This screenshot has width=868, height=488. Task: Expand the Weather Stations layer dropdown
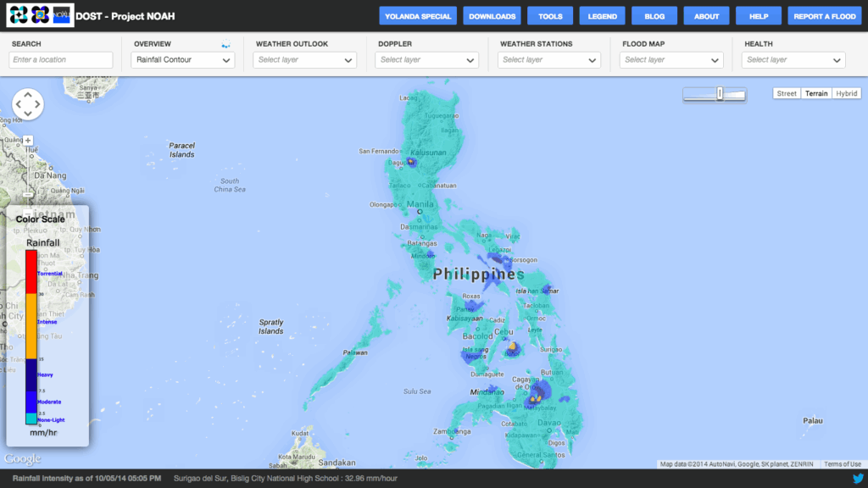click(549, 60)
